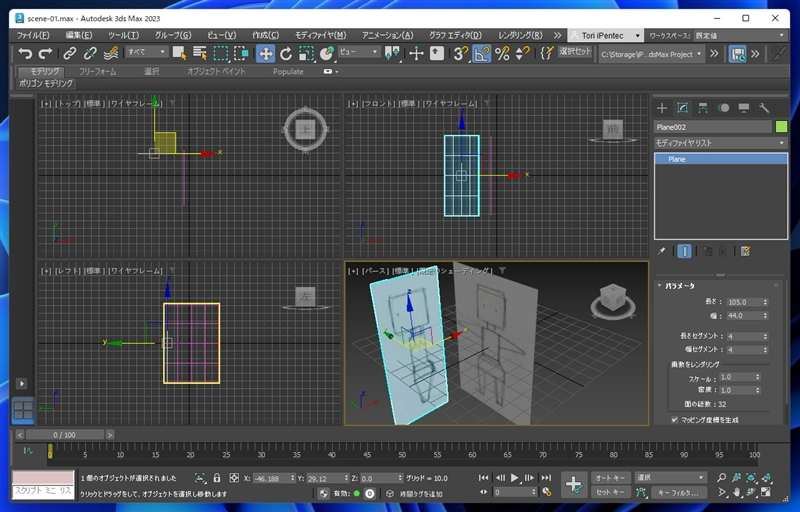Open the ファイル(F) menu
The height and width of the screenshot is (512, 800).
(x=33, y=35)
